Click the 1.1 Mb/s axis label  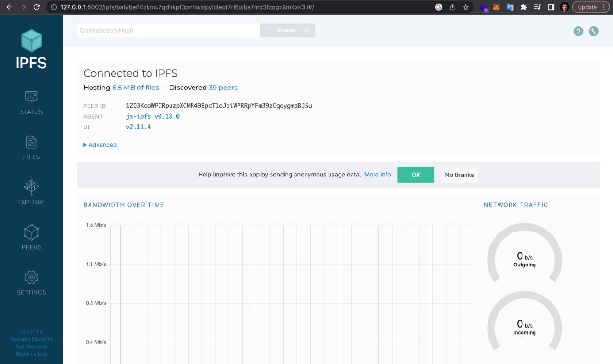pos(96,264)
